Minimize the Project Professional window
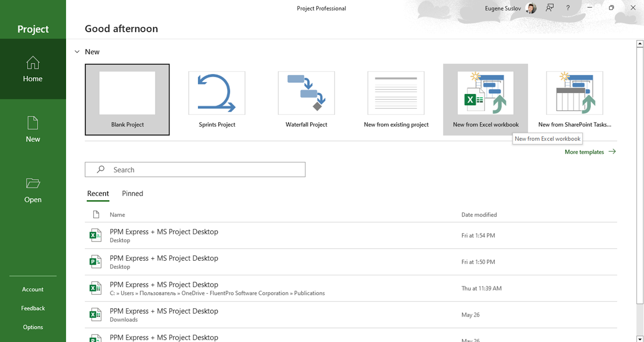This screenshot has height=342, width=644. click(590, 8)
